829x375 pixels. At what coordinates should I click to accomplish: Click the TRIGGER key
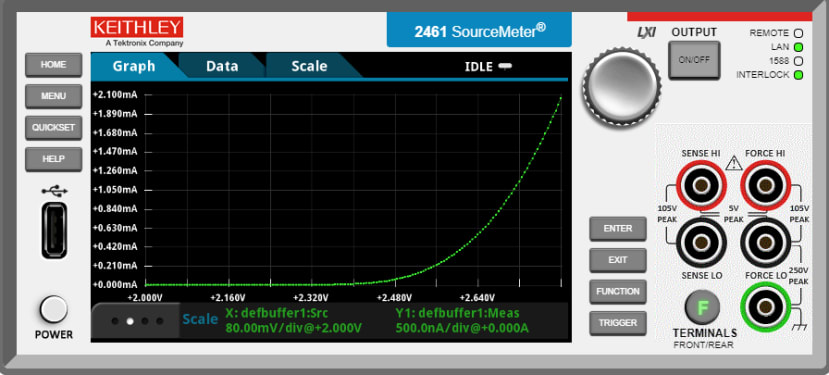coord(618,323)
